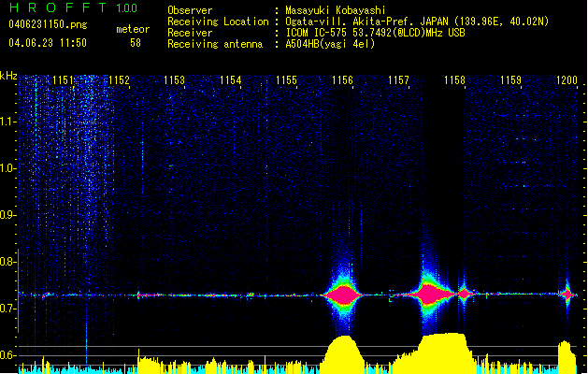The image size is (588, 374).
Task: Click the 1.0 kHz frequency axis label
Action: coord(8,168)
